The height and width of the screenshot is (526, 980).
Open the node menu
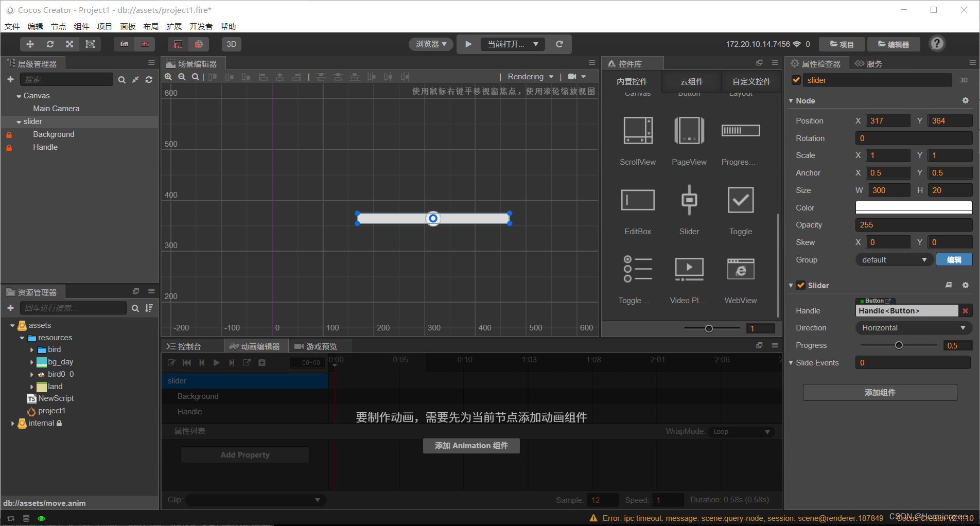pyautogui.click(x=58, y=26)
